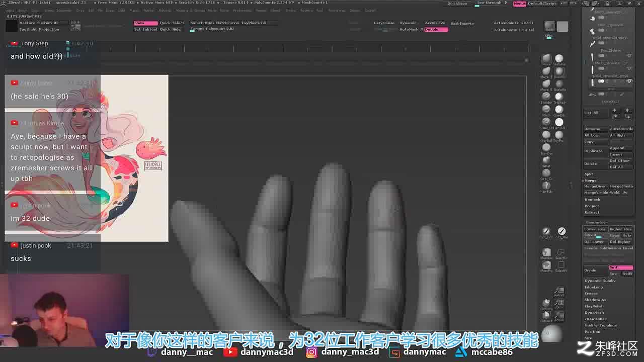The image size is (644, 362).
Task: Expand the Remesh subtool section
Action: [592, 200]
